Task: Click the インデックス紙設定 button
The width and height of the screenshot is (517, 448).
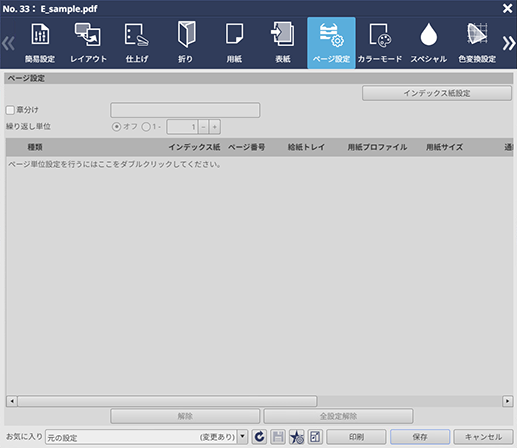Action: coord(437,93)
